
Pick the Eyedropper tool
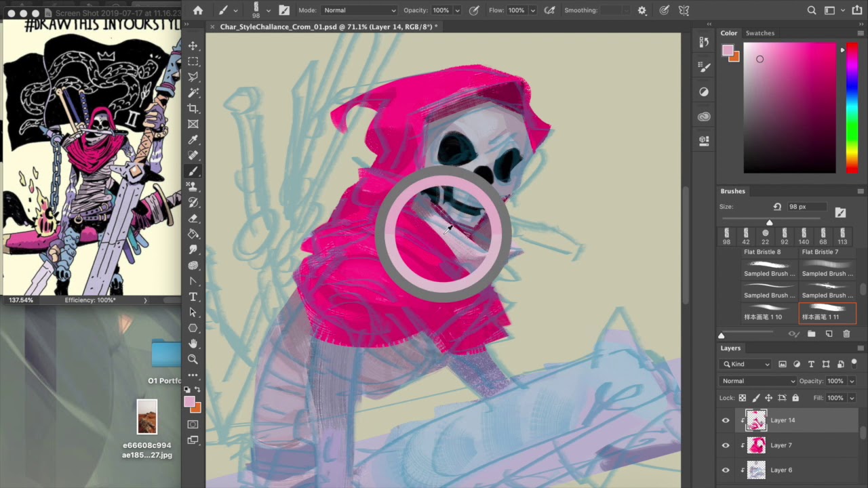pos(193,140)
